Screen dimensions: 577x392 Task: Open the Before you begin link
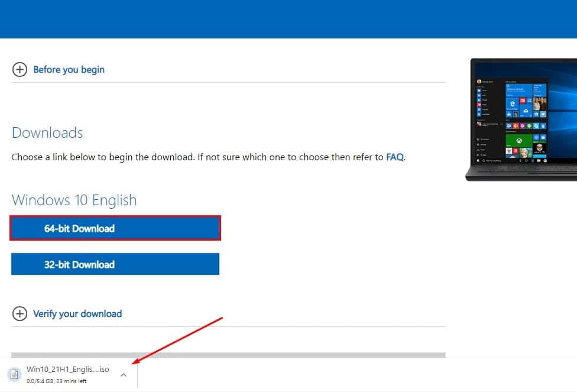coord(69,70)
